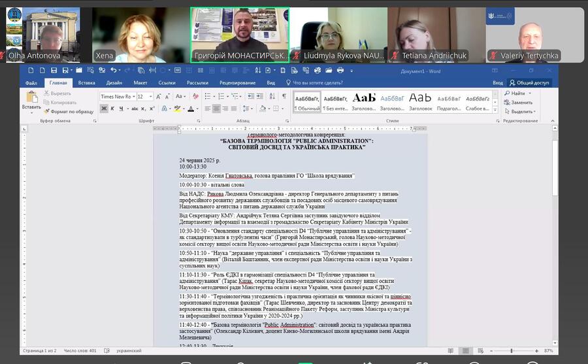Click the Общий доступ share button
588x364 pixels.
(529, 83)
